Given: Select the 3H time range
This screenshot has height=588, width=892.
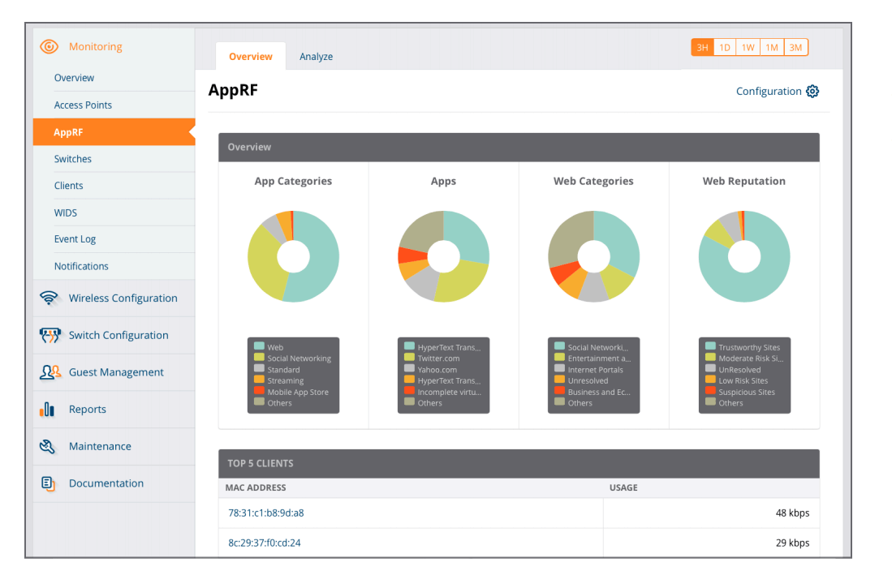Looking at the screenshot, I should [x=702, y=48].
